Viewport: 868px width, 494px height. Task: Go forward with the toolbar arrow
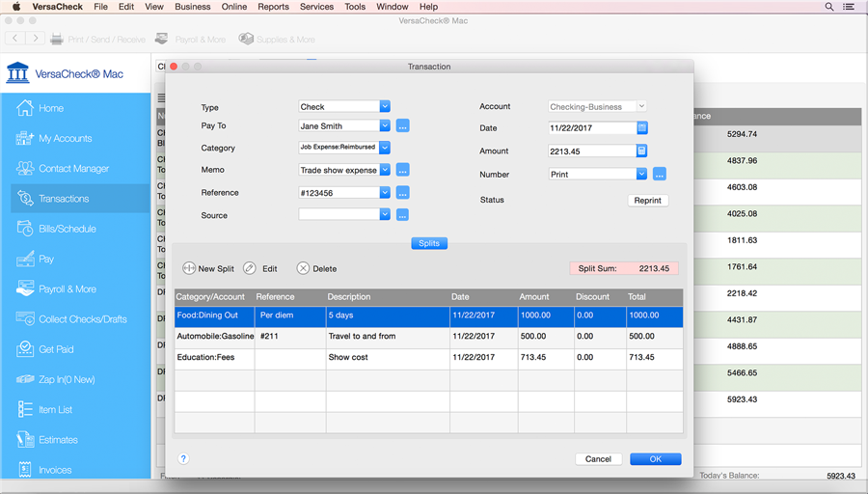(x=36, y=39)
